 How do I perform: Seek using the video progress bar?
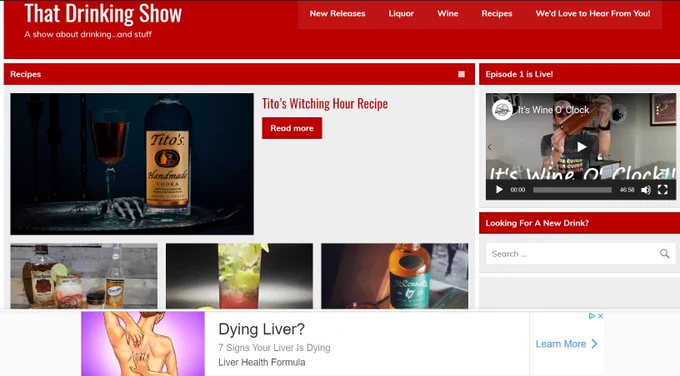[572, 190]
